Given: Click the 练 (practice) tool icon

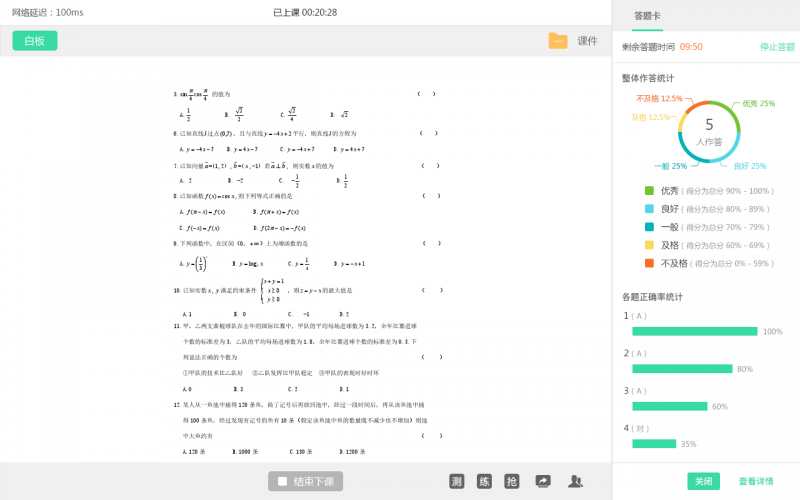Looking at the screenshot, I should click(x=484, y=481).
